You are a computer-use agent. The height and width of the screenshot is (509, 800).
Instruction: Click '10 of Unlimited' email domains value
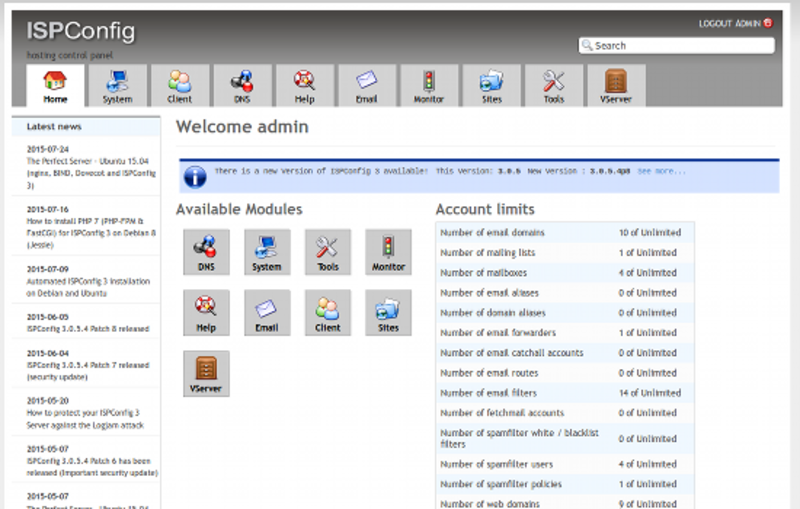point(650,233)
